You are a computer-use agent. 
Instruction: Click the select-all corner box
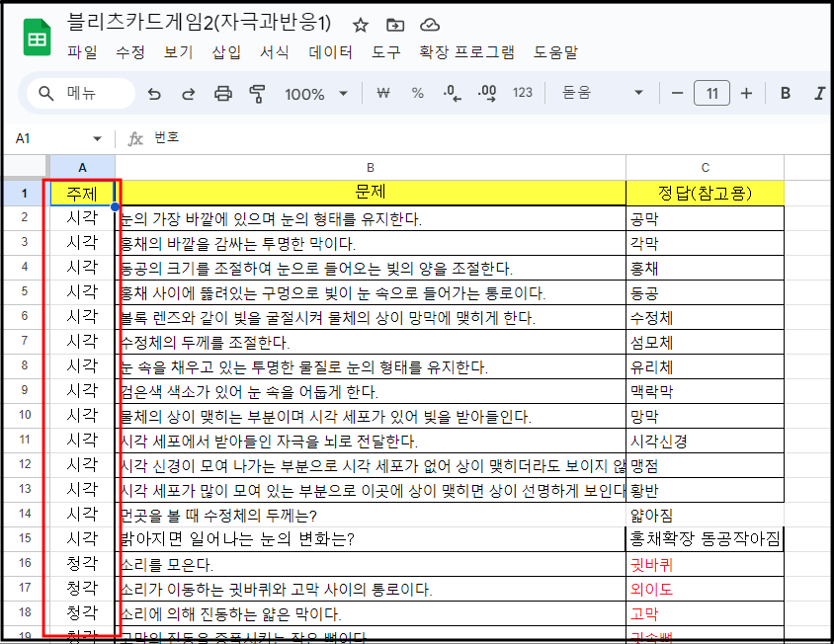(x=25, y=168)
